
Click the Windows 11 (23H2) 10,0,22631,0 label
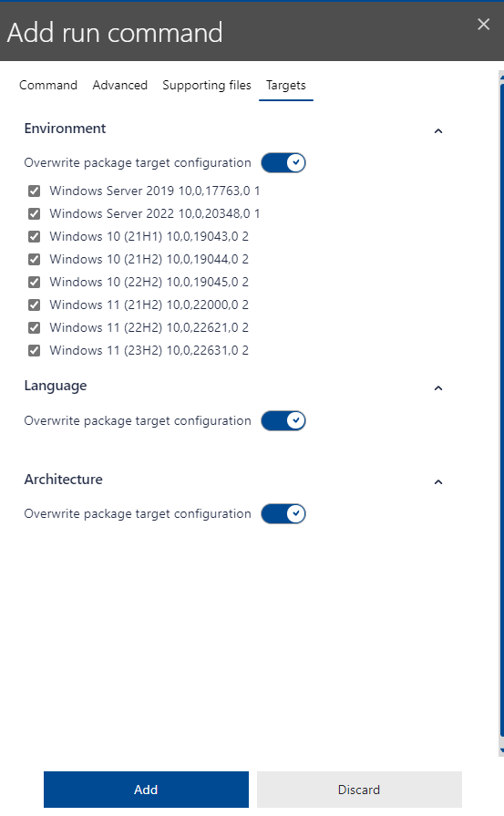click(149, 350)
